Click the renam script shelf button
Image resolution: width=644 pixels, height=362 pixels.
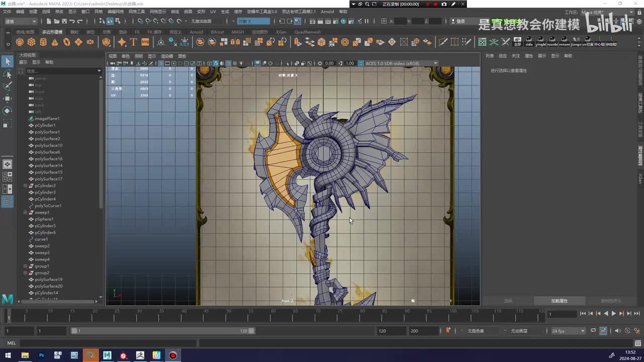564,42
